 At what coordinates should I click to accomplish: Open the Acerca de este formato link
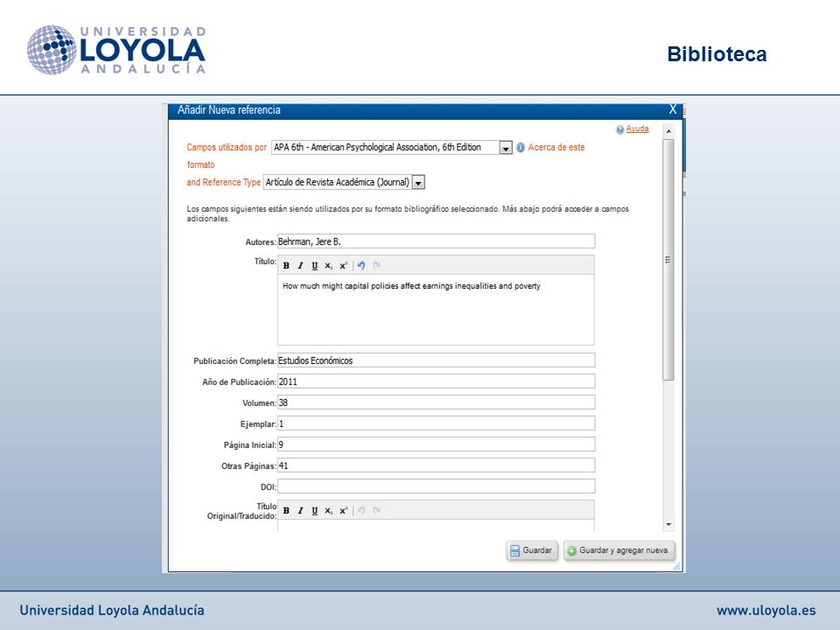[556, 147]
